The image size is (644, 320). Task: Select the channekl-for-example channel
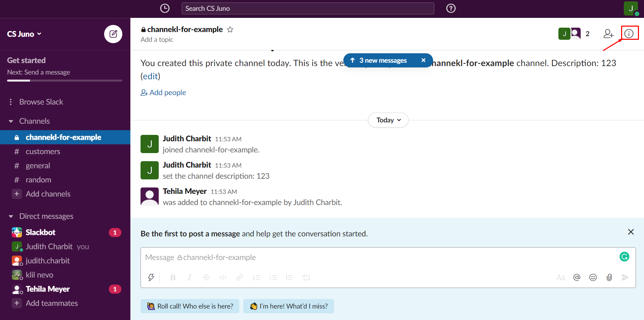(x=65, y=137)
